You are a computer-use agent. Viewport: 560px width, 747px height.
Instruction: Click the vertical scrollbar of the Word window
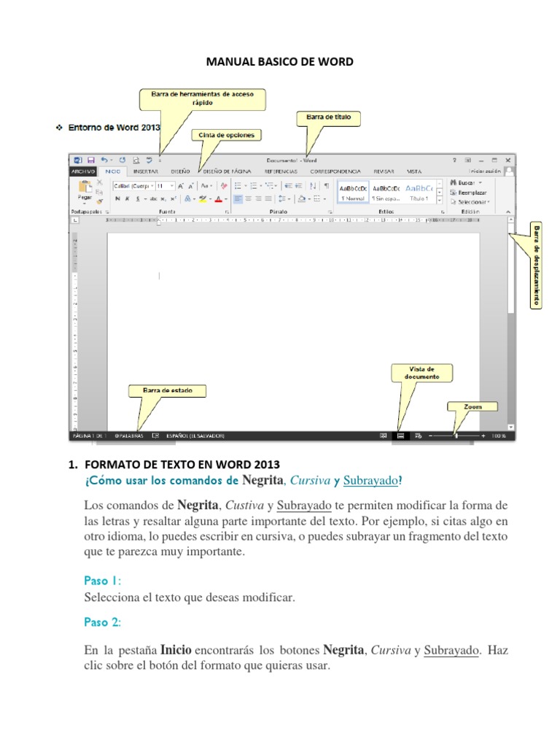[510, 324]
